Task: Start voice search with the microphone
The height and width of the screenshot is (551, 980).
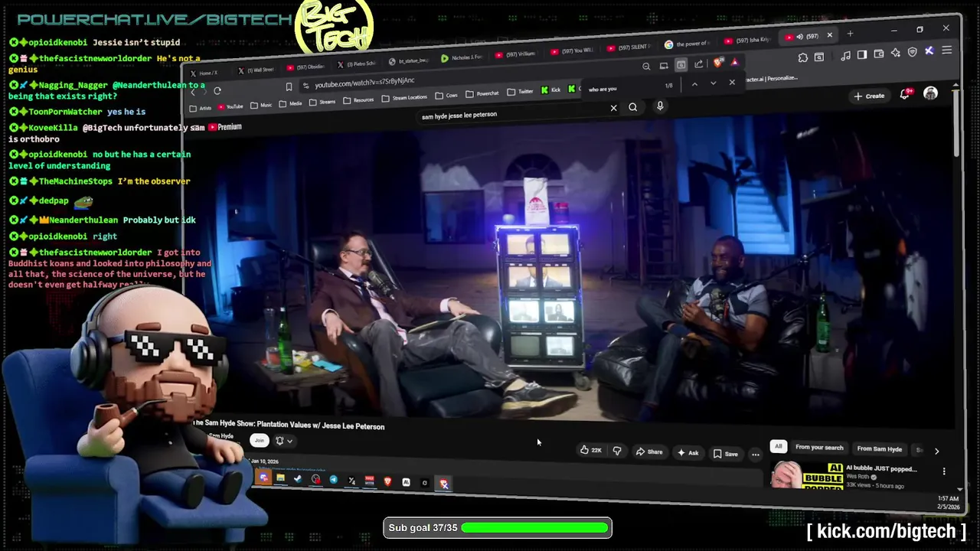Action: pyautogui.click(x=660, y=106)
